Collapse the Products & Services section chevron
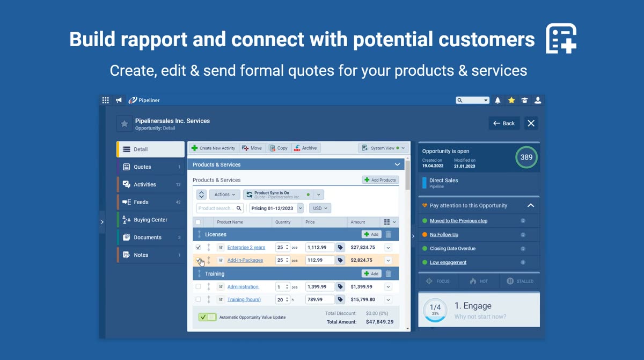The height and width of the screenshot is (360, 644). tap(397, 164)
